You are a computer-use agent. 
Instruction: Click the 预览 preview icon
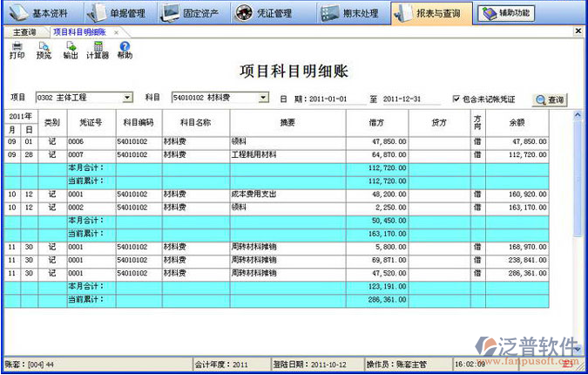[x=44, y=49]
